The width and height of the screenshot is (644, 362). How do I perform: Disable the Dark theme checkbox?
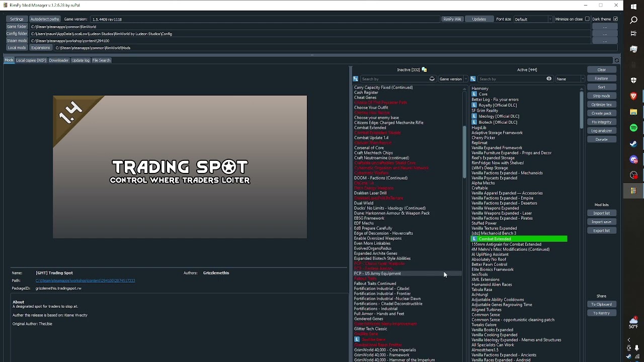pos(615,19)
